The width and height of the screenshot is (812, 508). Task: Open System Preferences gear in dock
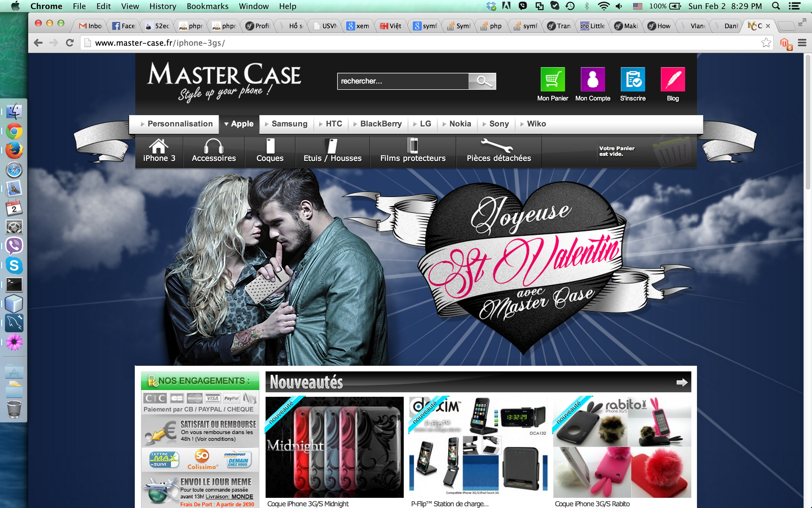14,227
